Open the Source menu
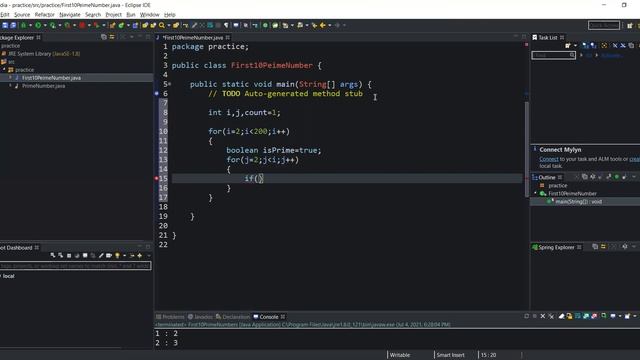Screen dimensions: 640x360 [x=22, y=15]
